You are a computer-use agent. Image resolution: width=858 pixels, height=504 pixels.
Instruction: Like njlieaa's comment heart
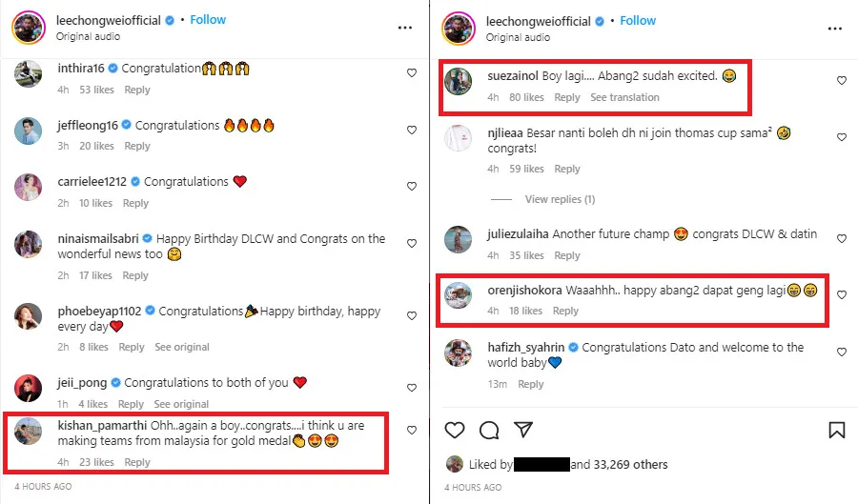(x=841, y=137)
